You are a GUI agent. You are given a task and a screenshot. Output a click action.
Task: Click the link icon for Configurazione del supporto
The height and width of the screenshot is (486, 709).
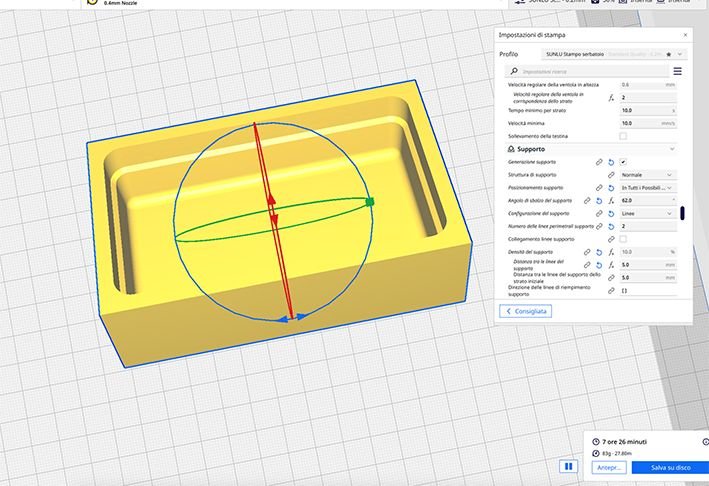click(599, 213)
